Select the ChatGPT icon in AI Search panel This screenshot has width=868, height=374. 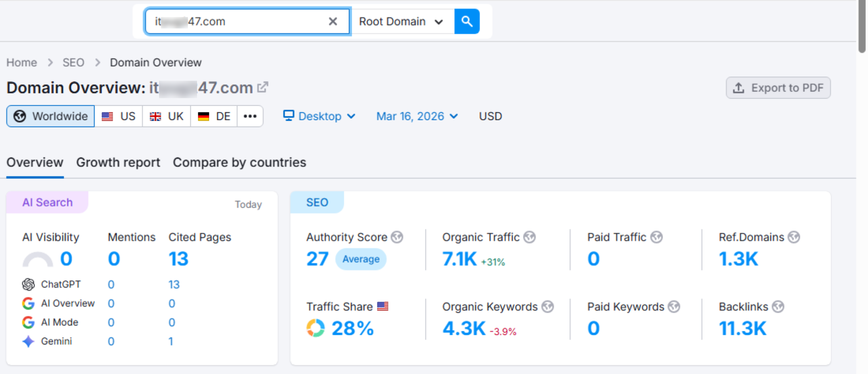pyautogui.click(x=28, y=284)
